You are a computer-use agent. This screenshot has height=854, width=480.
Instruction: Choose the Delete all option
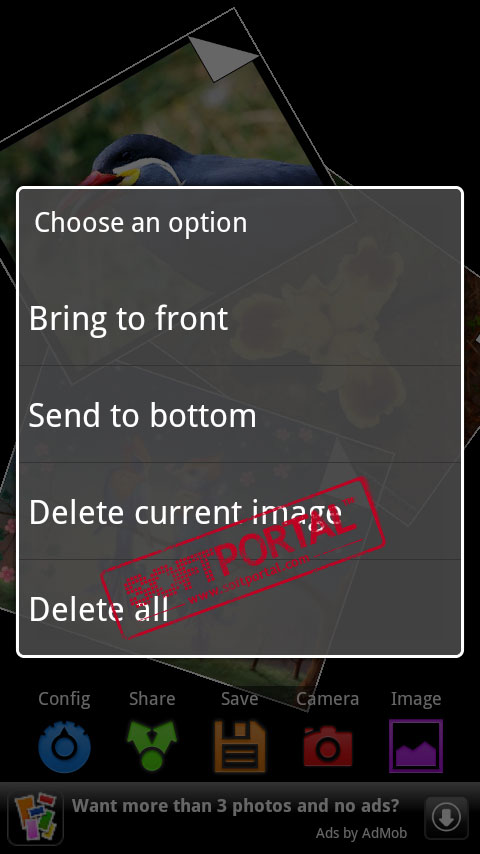(240, 607)
